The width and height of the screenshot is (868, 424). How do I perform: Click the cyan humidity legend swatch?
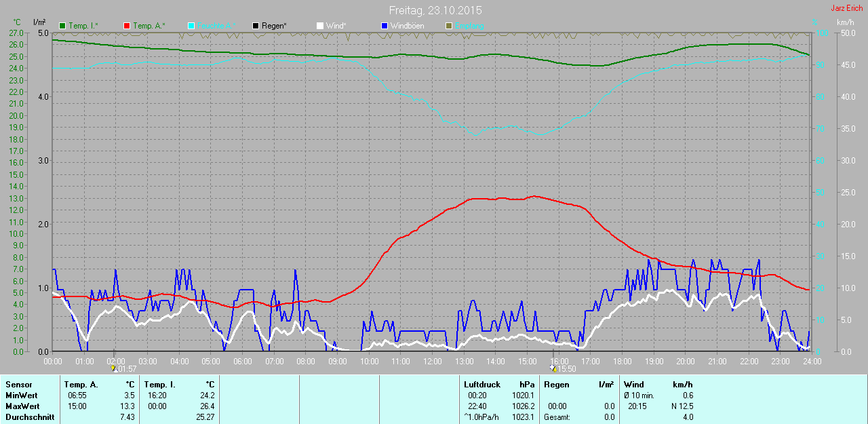[x=191, y=26]
